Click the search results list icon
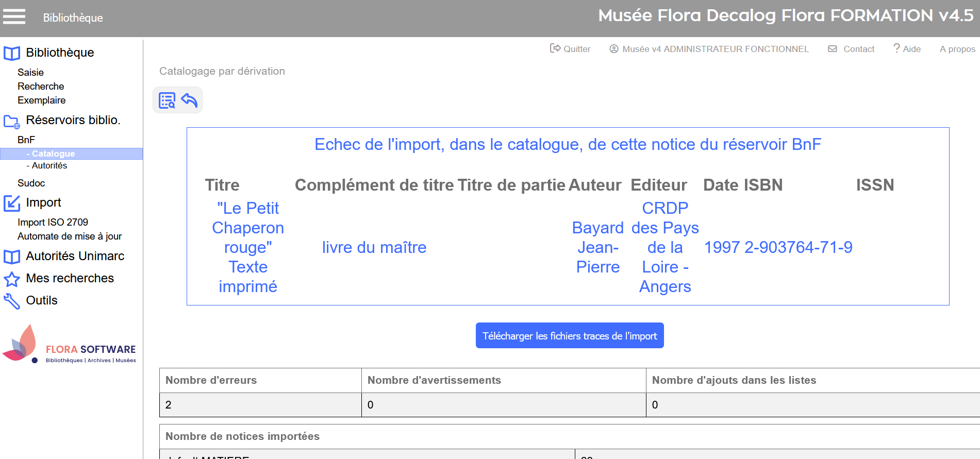The width and height of the screenshot is (980, 459). pos(167,100)
